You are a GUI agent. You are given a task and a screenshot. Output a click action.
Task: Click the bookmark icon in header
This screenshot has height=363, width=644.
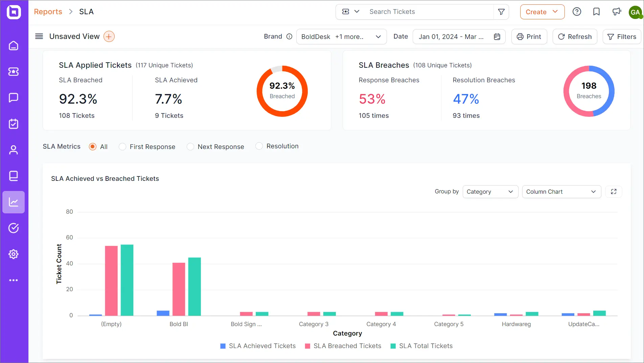(596, 12)
